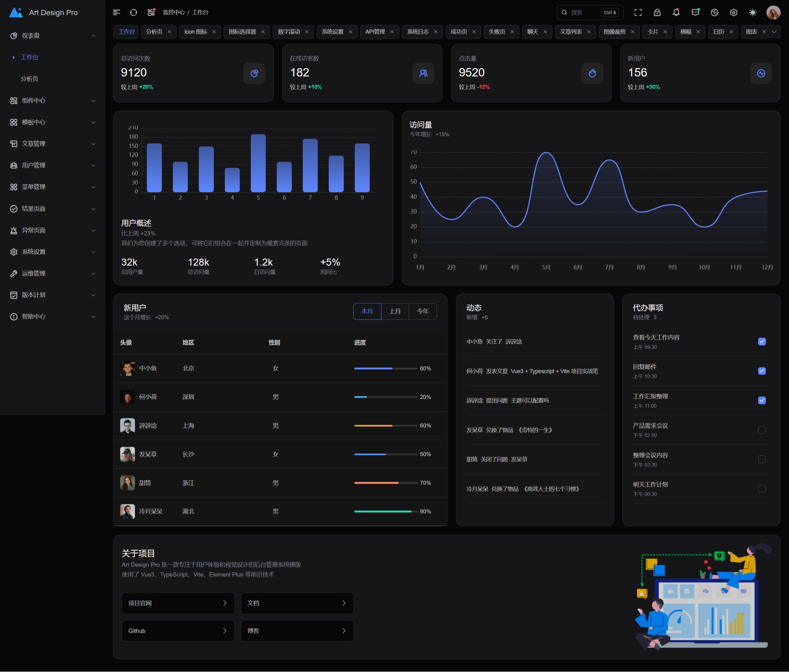Click the 搜索 search field
The width and height of the screenshot is (789, 672).
[584, 12]
